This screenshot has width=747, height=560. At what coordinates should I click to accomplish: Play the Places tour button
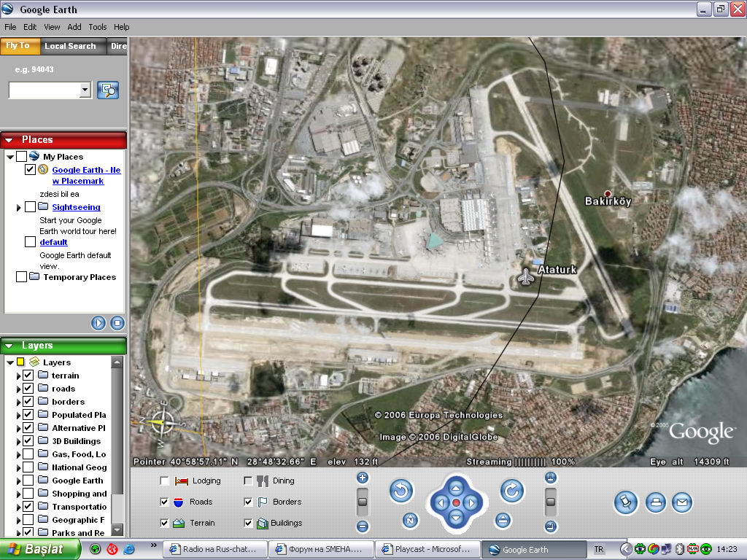98,323
